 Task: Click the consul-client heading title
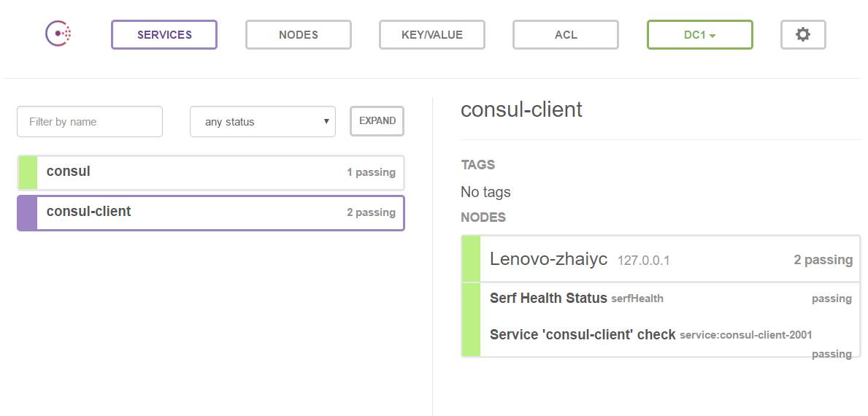tap(521, 109)
